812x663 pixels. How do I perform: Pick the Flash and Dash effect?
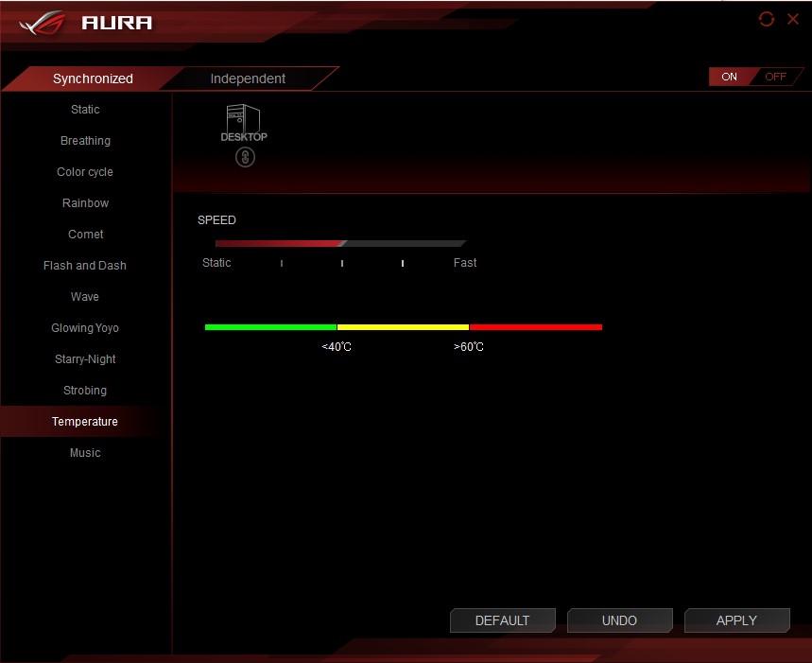coord(85,265)
